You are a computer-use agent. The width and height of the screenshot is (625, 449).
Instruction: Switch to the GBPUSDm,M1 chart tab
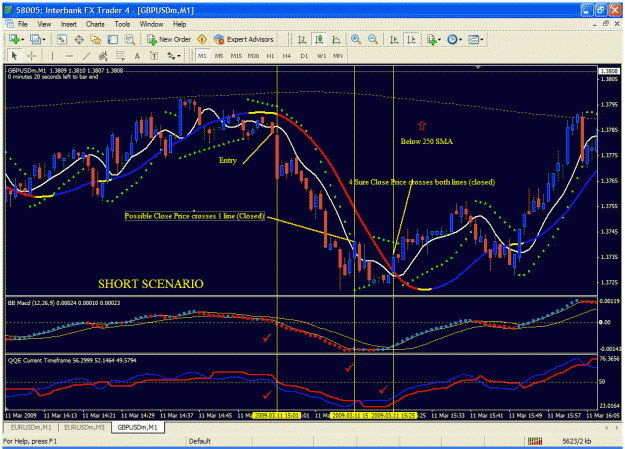tap(138, 427)
